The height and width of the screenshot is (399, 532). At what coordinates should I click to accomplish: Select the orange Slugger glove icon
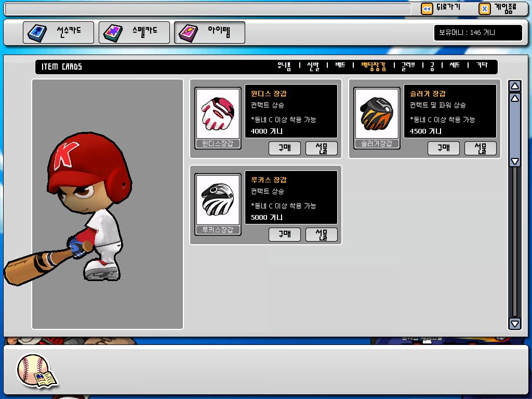point(377,114)
